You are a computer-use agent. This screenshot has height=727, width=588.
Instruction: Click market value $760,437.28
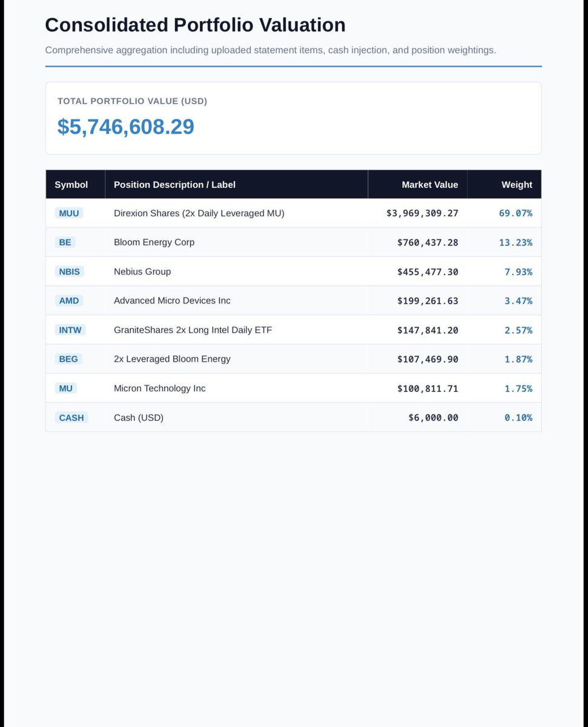pyautogui.click(x=428, y=242)
